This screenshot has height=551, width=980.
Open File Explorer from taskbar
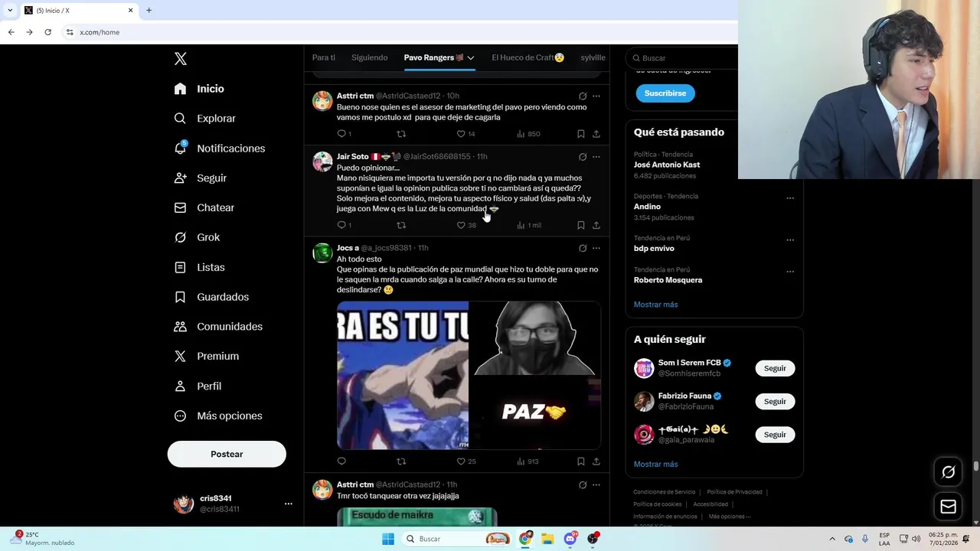click(x=547, y=539)
